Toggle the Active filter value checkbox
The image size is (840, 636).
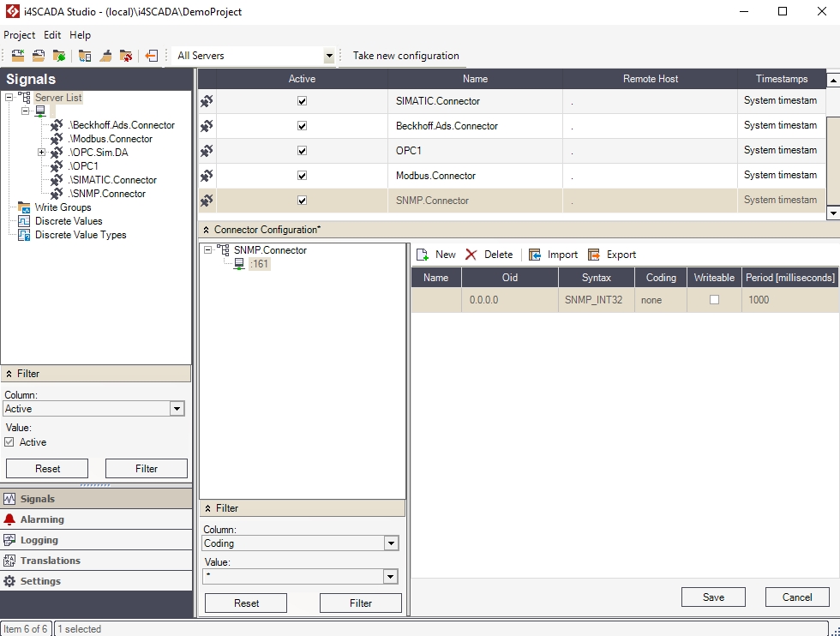(x=9, y=442)
